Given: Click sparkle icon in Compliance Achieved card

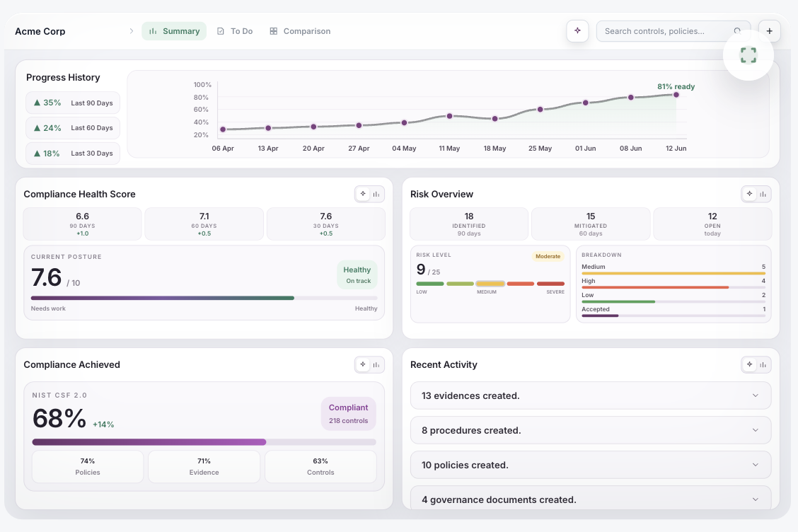Looking at the screenshot, I should [363, 364].
